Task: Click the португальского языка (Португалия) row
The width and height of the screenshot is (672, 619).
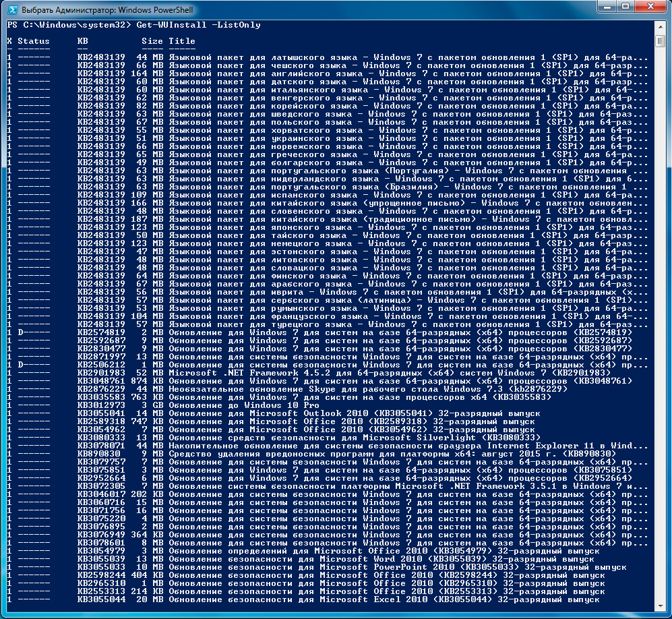Action: [327, 171]
